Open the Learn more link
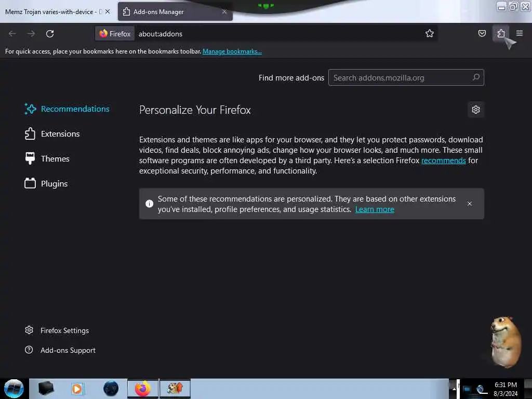Image resolution: width=532 pixels, height=399 pixels. pos(375,209)
